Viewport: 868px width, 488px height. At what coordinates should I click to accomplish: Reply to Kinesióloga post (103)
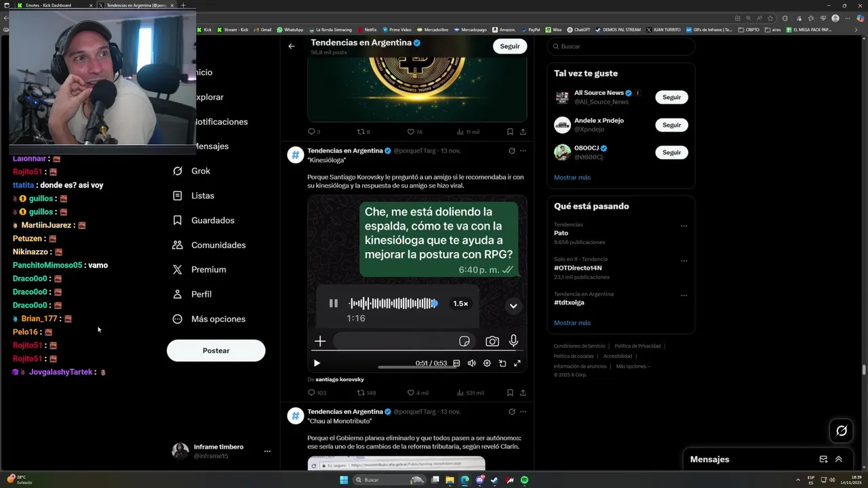tap(317, 392)
